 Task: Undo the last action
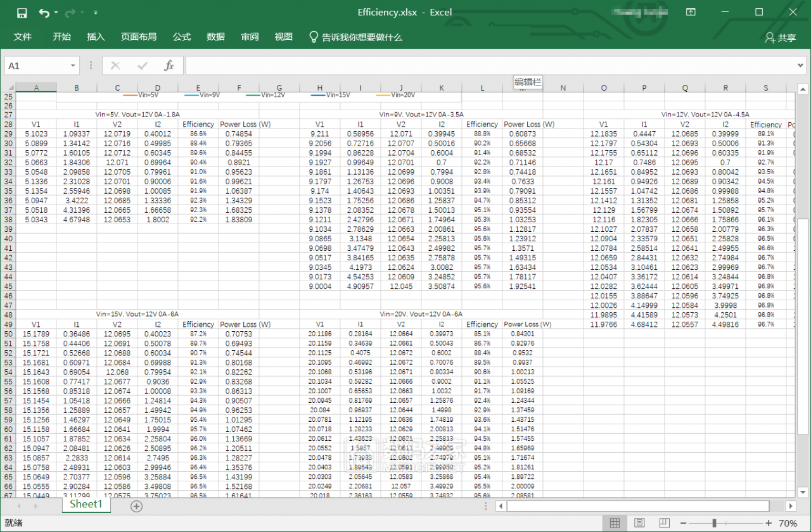click(x=43, y=13)
